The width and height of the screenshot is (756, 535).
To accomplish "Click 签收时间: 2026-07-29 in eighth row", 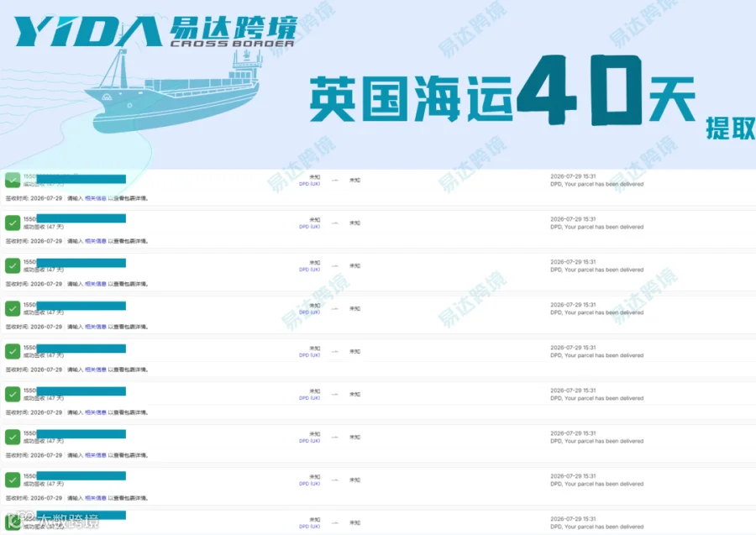I will 34,498.
